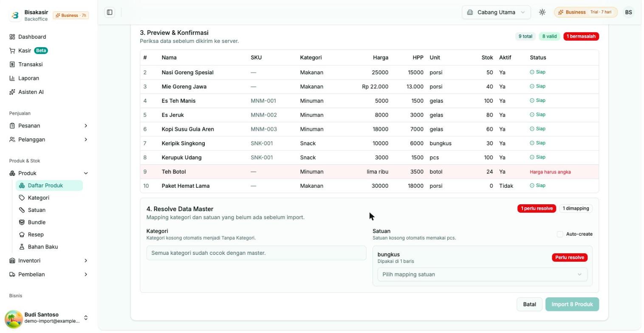This screenshot has width=644, height=333.
Task: Expand the Pembelian submenu
Action: 48,274
